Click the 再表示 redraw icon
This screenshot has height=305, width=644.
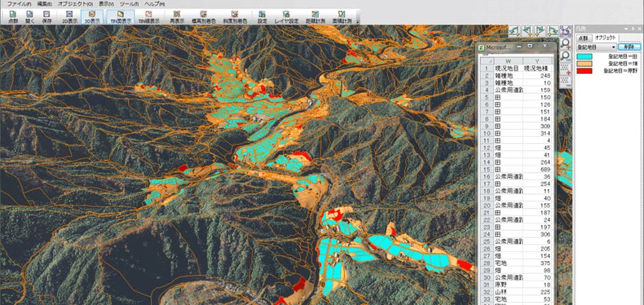[178, 16]
